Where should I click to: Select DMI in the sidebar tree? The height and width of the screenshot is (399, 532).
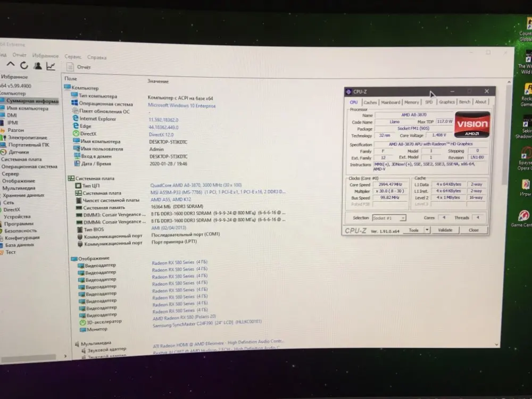pos(12,115)
